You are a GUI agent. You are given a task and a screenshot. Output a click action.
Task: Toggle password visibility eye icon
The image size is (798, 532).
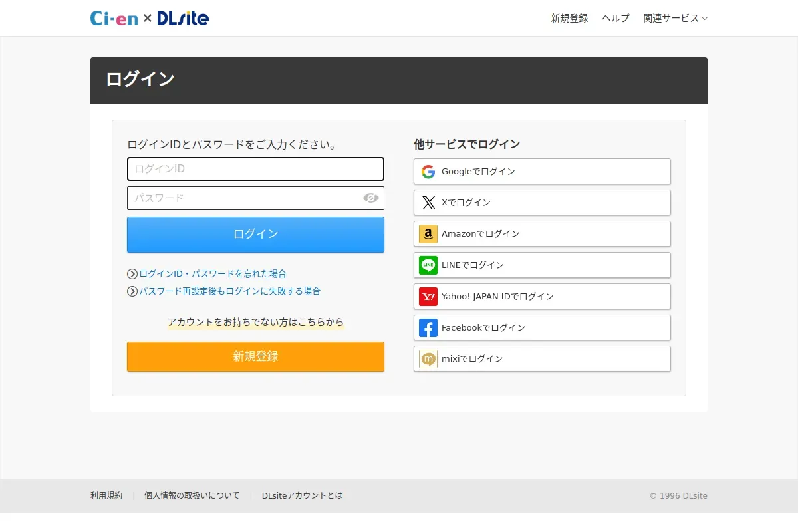coord(371,198)
